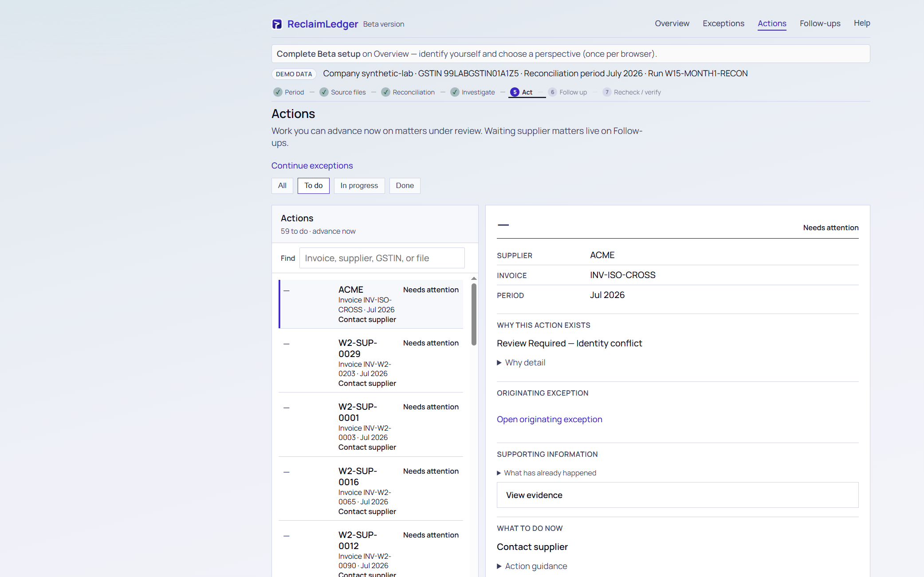Click the Recheck / verify step label
This screenshot has width=924, height=577.
point(637,92)
